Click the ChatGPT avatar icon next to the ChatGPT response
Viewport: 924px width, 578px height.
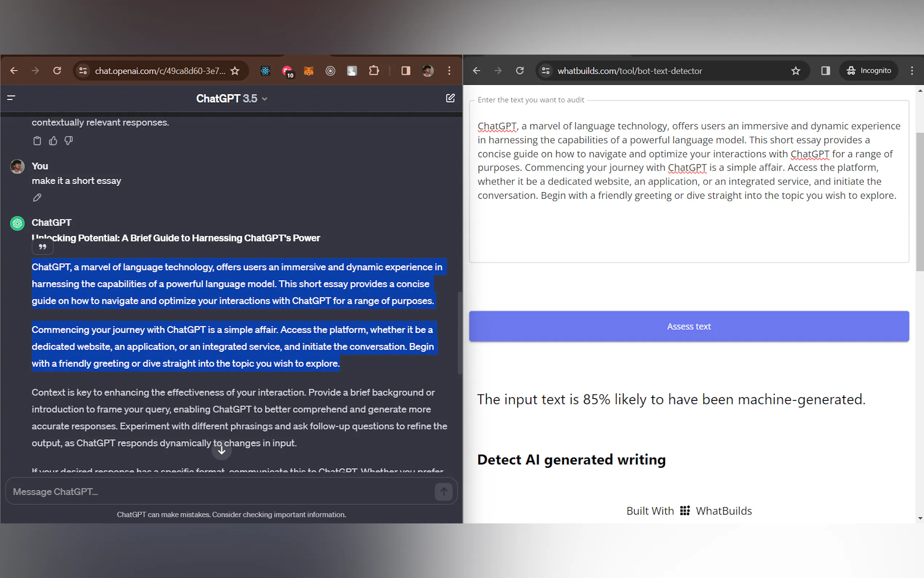point(17,223)
